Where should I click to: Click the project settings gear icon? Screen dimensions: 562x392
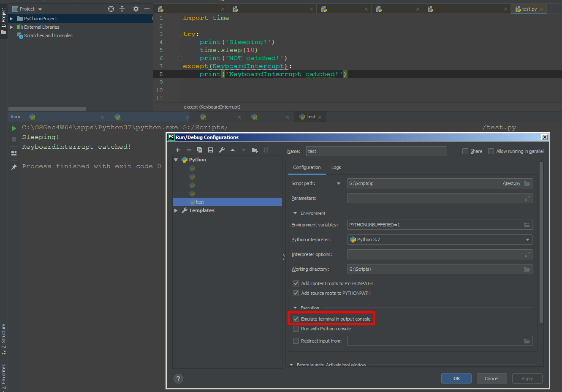coord(135,8)
